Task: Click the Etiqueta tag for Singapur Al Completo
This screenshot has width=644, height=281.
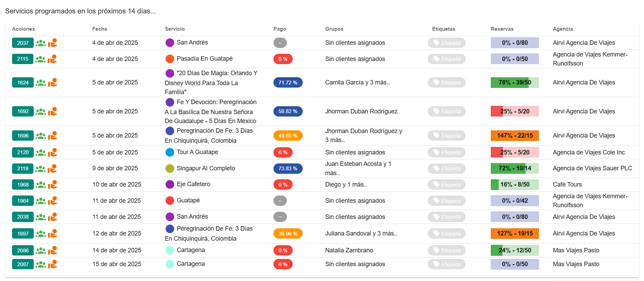Action: [446, 169]
